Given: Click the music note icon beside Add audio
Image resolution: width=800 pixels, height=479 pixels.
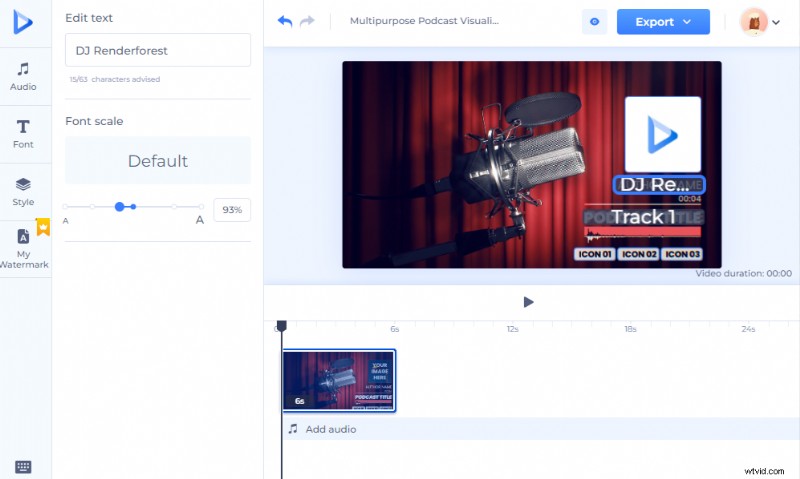Looking at the screenshot, I should [293, 428].
